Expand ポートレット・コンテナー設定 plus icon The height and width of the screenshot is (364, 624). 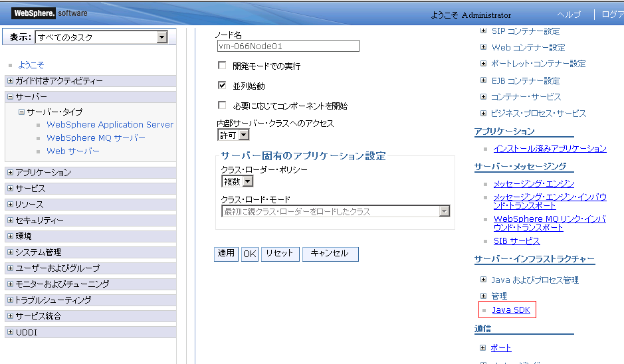click(x=483, y=63)
